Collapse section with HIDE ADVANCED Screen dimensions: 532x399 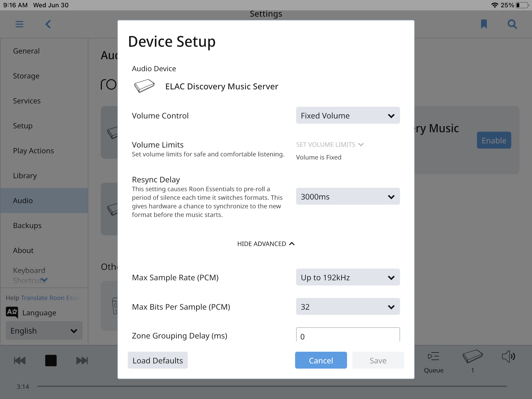266,244
